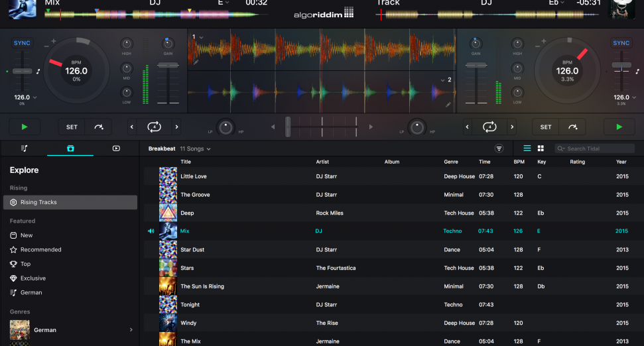644x346 pixels.
Task: Click the right deck jump-to-cue arrow icon
Action: [572, 127]
